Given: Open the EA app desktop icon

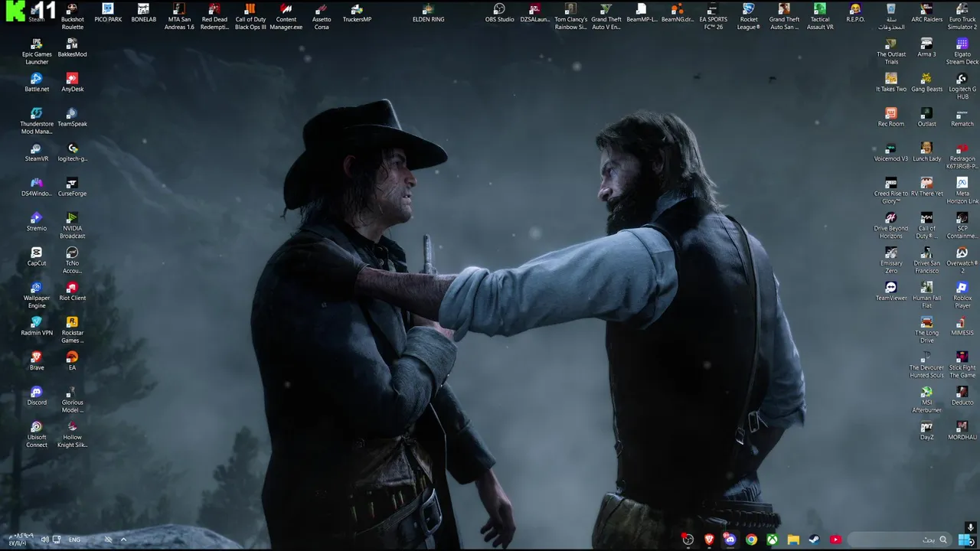Looking at the screenshot, I should (72, 360).
